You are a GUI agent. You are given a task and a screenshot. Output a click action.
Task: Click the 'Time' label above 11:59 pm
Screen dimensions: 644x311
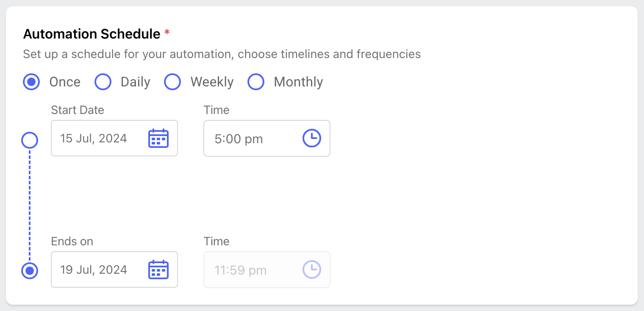tap(217, 242)
